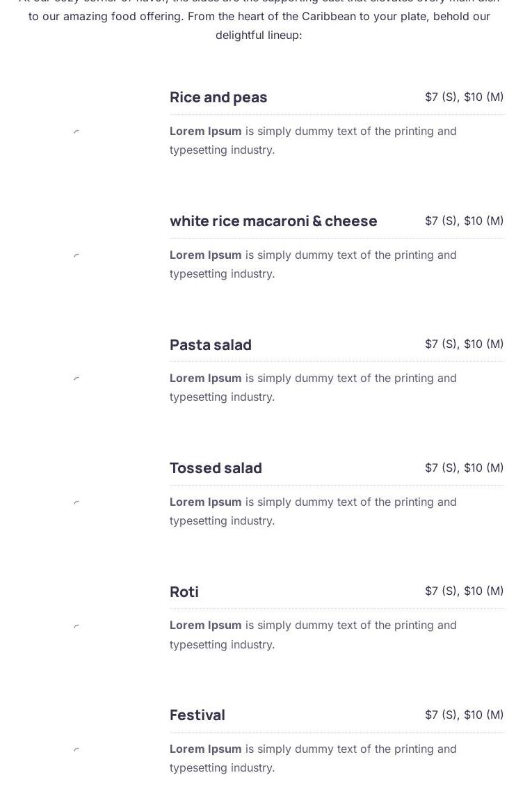This screenshot has height=805, width=532.
Task: Choose the Roti menu item title
Action: tap(184, 592)
